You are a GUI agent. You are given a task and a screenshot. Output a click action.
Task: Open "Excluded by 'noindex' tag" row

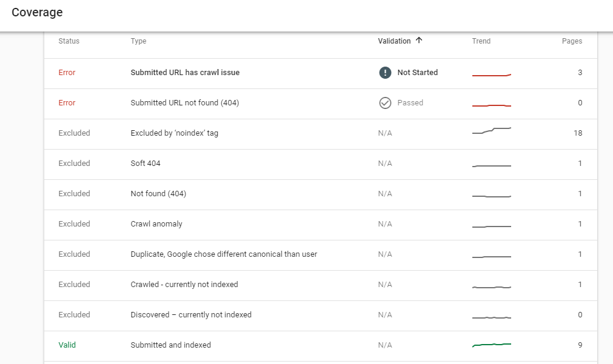(175, 133)
